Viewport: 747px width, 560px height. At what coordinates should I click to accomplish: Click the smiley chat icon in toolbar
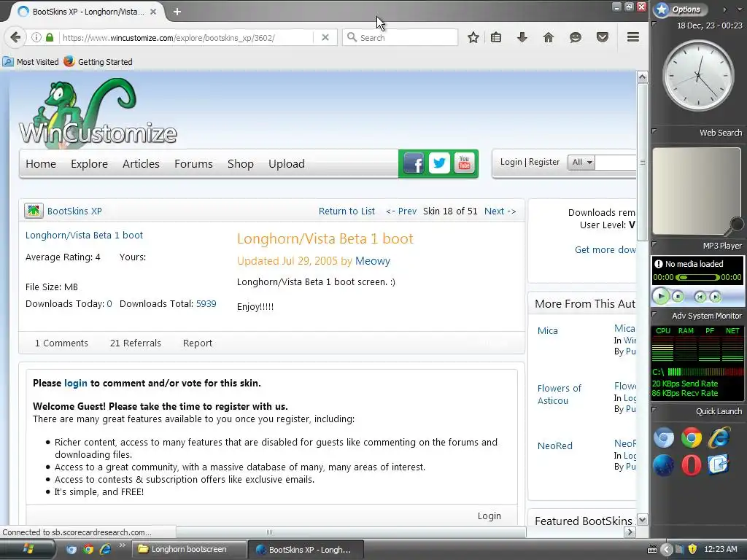click(x=576, y=37)
